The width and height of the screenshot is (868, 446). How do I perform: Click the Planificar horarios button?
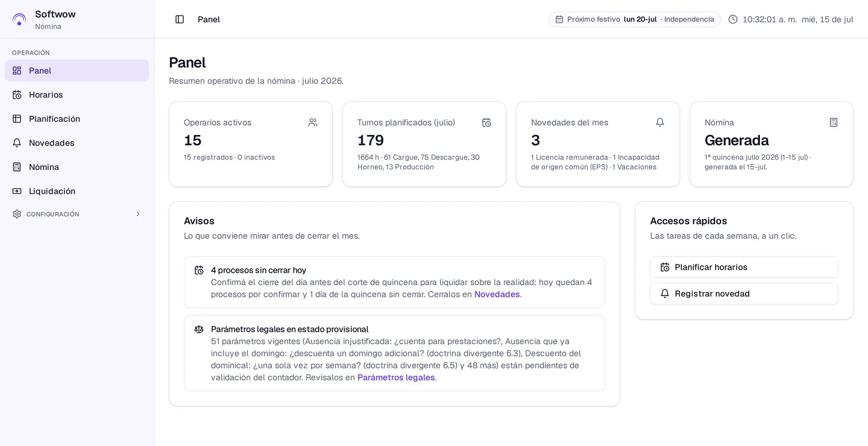pos(744,267)
